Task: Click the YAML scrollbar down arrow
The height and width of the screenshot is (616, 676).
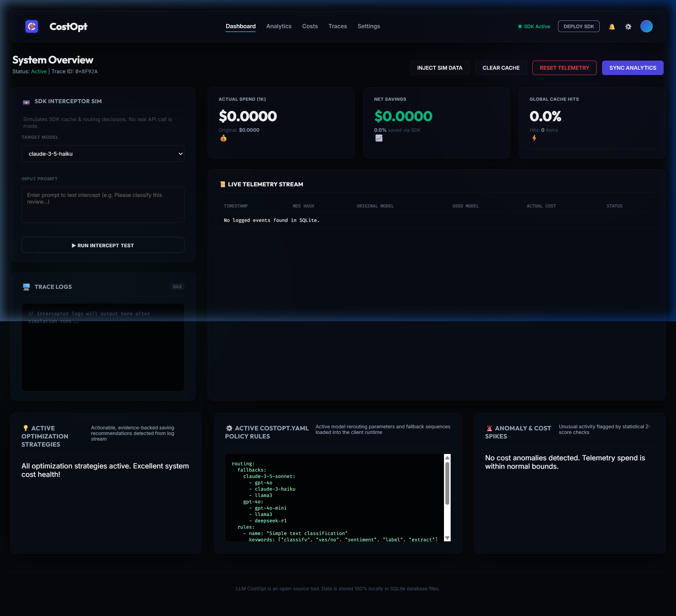Action: pos(447,538)
